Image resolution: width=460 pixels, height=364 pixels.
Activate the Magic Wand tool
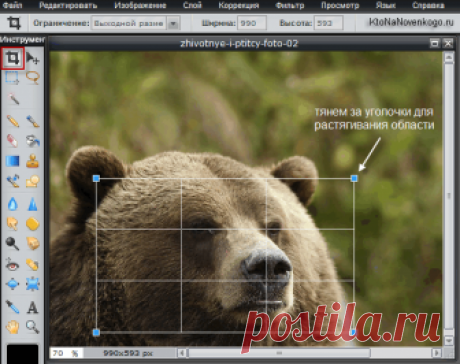[x=13, y=99]
